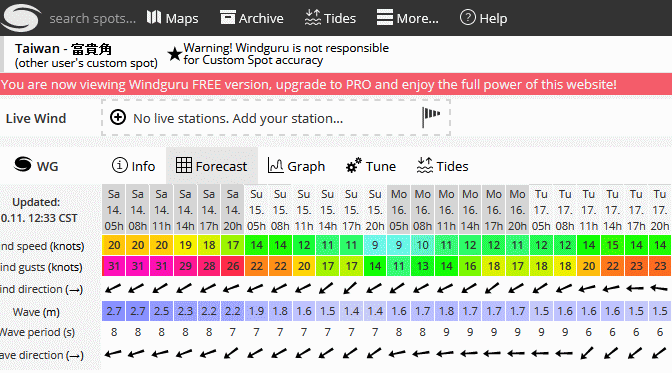This screenshot has height=373, width=672.
Task: Open Tides from the top navigation
Action: pyautogui.click(x=330, y=18)
